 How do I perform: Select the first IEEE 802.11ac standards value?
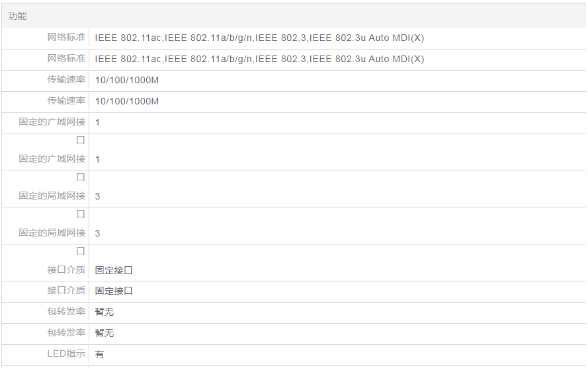(259, 38)
